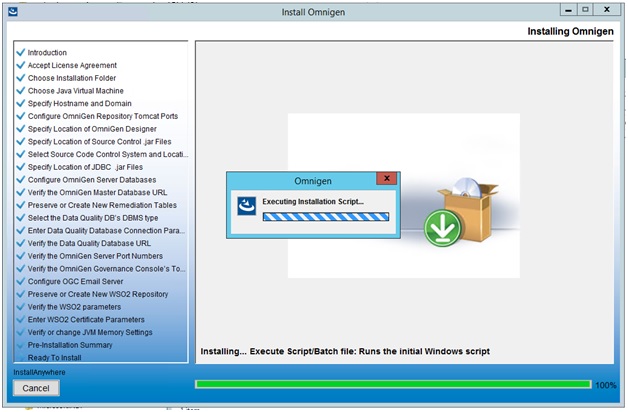
Task: Click the Omnigen dialog installer icon
Action: coord(246,206)
